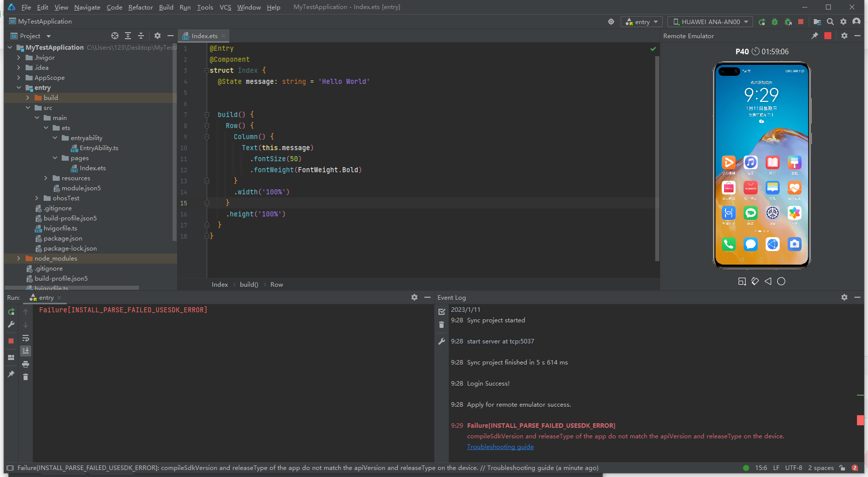The height and width of the screenshot is (477, 868).
Task: Select the entry tab in Run panel
Action: pos(46,298)
